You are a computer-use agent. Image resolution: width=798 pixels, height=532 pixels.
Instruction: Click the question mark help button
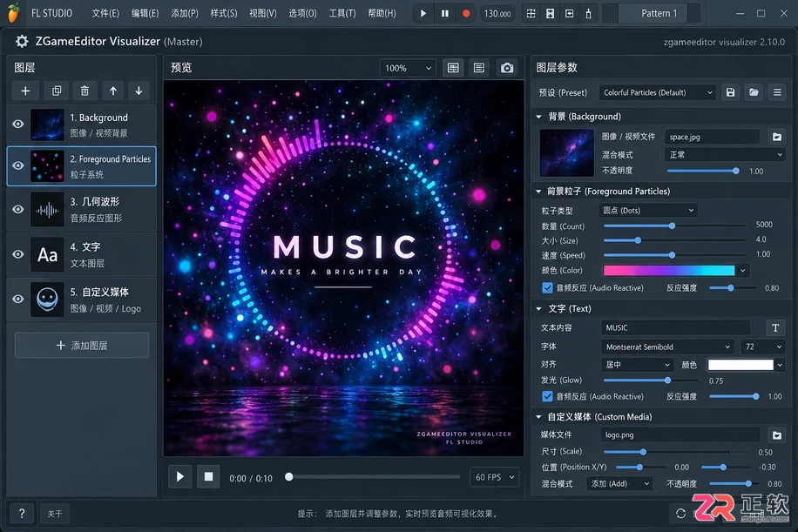click(22, 514)
